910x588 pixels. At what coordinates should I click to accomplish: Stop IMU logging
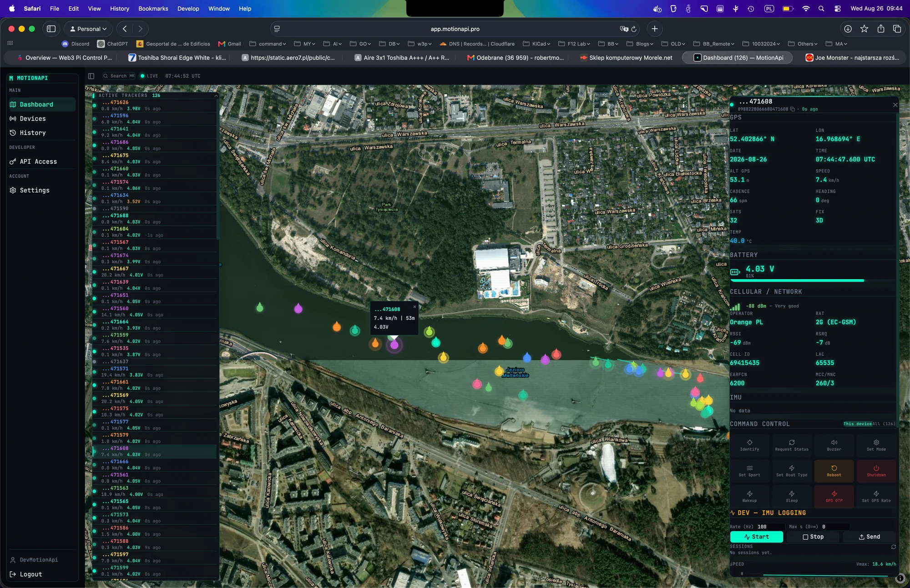pos(813,537)
